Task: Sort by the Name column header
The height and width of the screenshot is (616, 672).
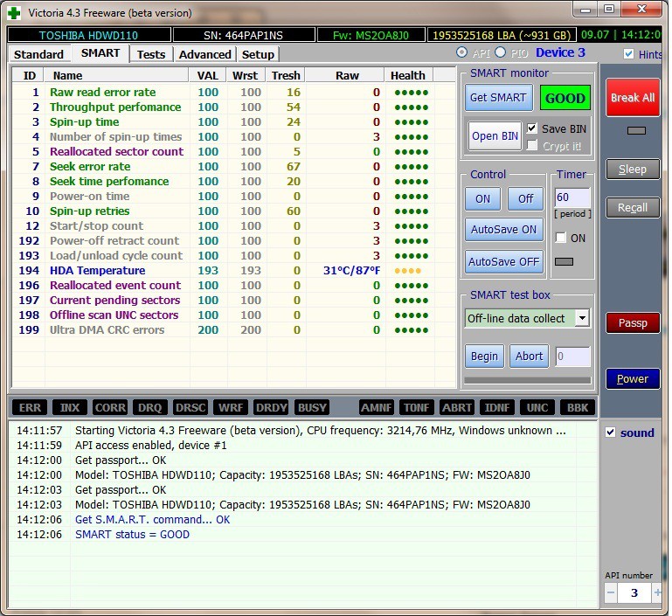Action: click(116, 75)
